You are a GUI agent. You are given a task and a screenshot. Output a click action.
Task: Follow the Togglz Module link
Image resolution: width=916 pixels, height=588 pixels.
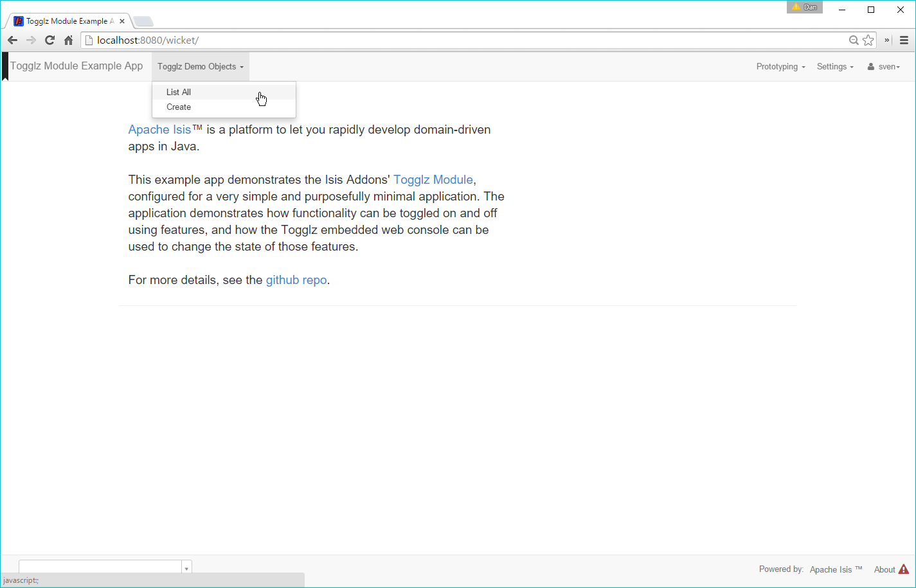[433, 180]
